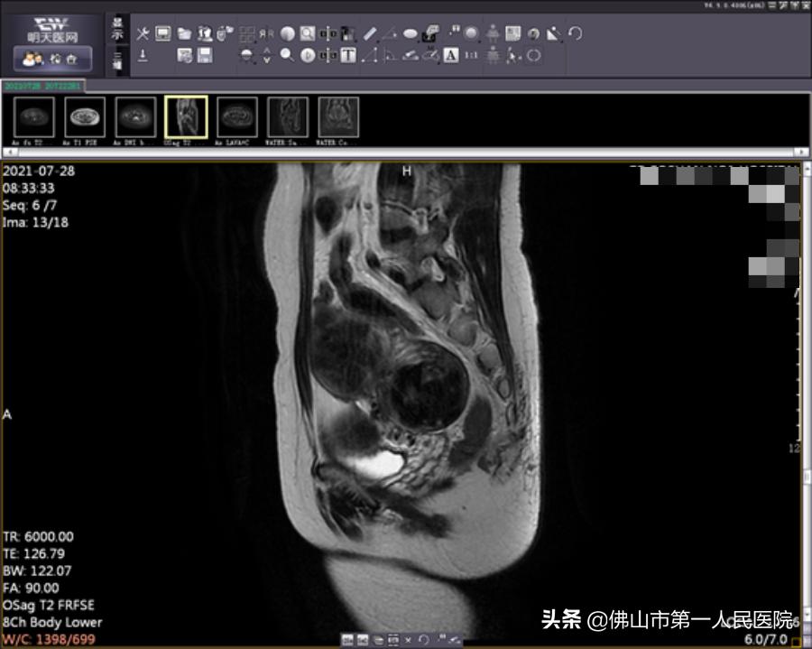Click the triangle measurement tool

[x=369, y=55]
